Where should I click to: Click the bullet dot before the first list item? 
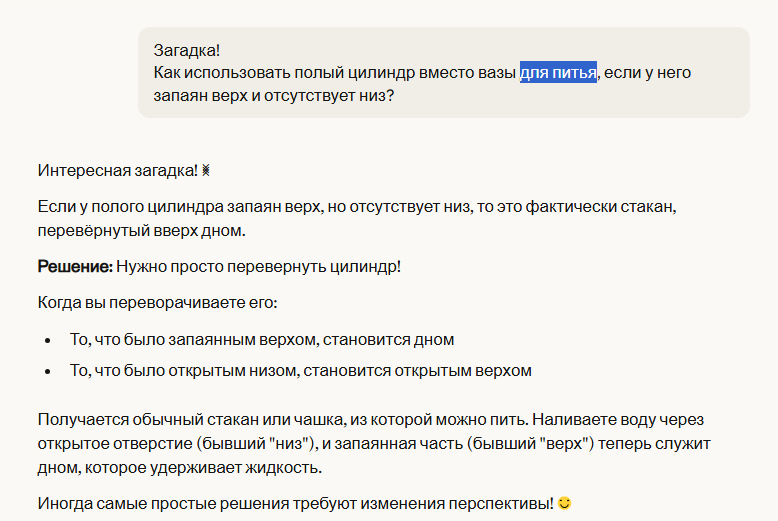[48, 341]
